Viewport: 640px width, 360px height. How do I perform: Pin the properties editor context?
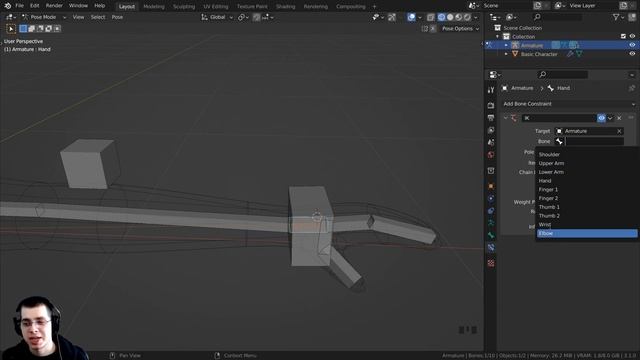[632, 88]
